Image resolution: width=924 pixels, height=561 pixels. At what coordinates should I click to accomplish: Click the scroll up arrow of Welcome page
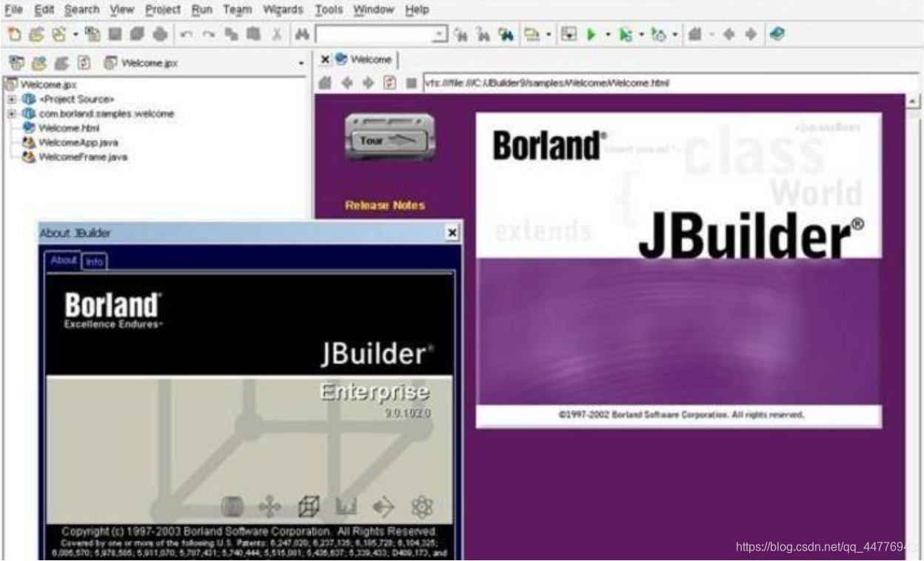point(914,101)
